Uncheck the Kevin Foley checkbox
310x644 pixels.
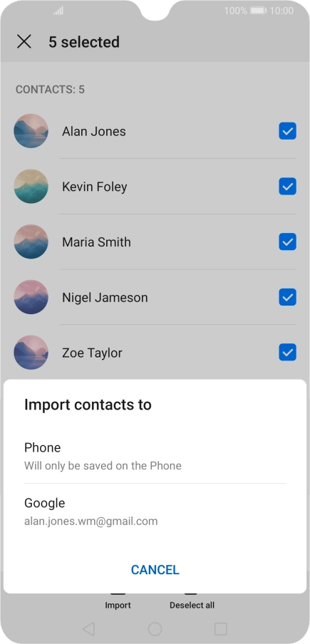point(287,187)
